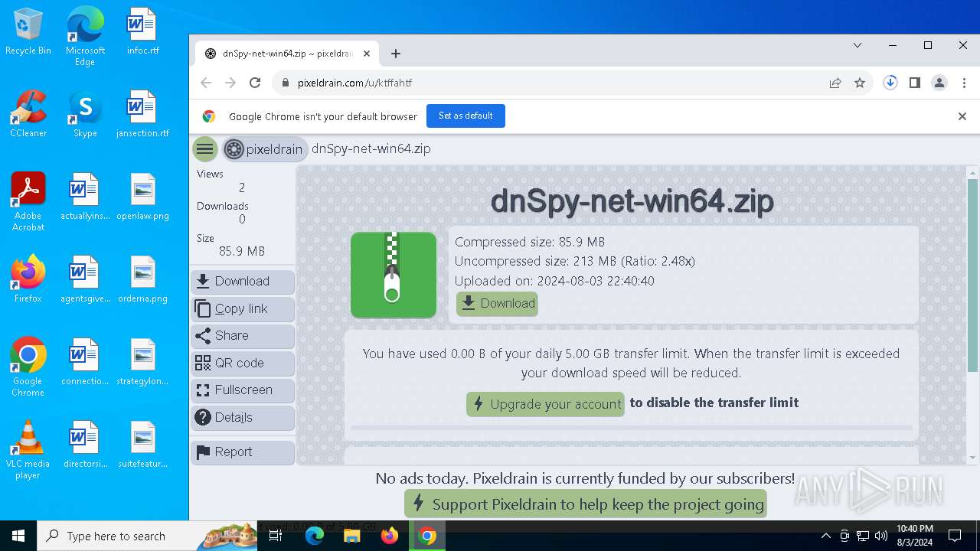Click Upgrade your account button
The width and height of the screenshot is (980, 551).
tap(545, 404)
